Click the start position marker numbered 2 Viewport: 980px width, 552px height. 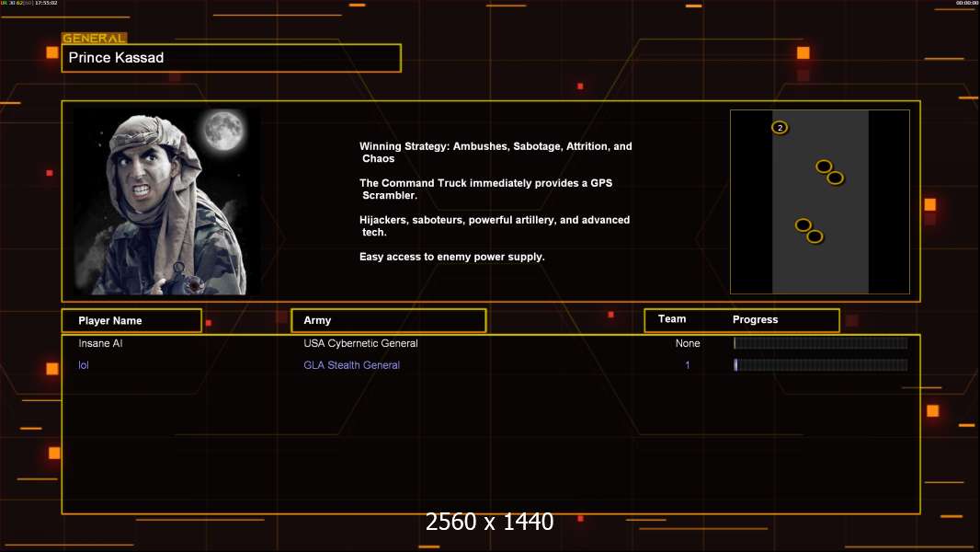coord(780,128)
